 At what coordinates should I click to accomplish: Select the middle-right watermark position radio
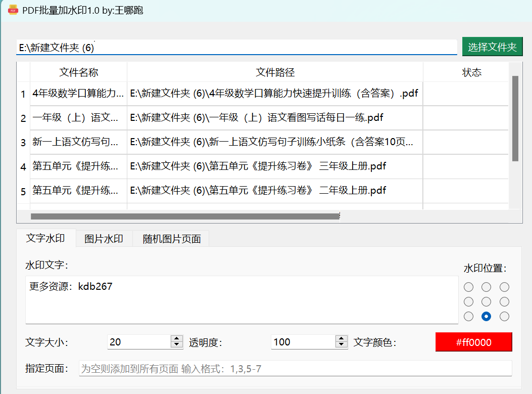505,301
